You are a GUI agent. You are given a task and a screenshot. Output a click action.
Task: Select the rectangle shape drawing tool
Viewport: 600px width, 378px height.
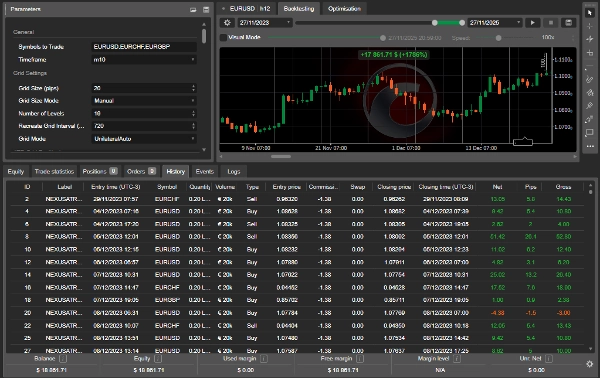(590, 133)
